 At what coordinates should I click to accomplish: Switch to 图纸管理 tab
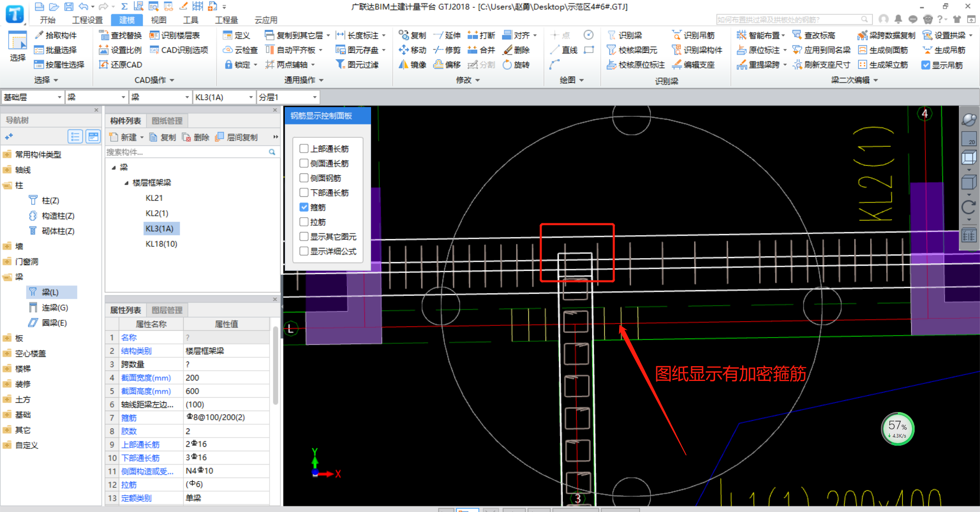pos(167,121)
